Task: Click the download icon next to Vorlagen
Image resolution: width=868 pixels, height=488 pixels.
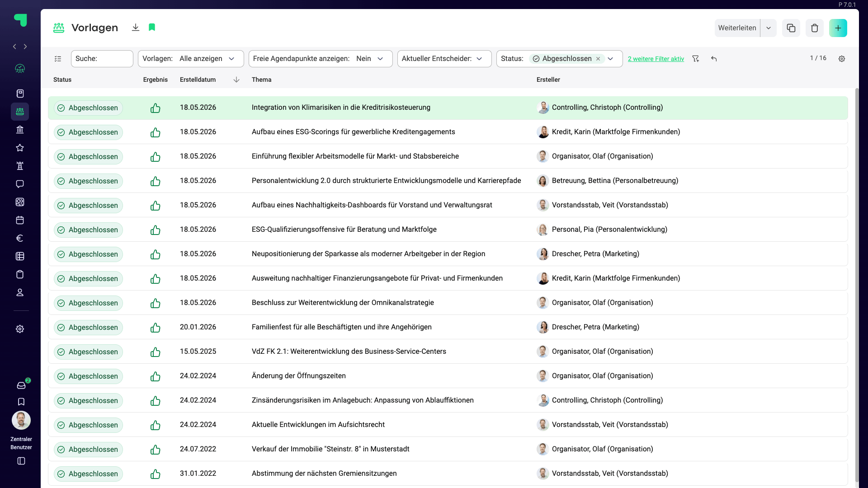Action: click(135, 28)
